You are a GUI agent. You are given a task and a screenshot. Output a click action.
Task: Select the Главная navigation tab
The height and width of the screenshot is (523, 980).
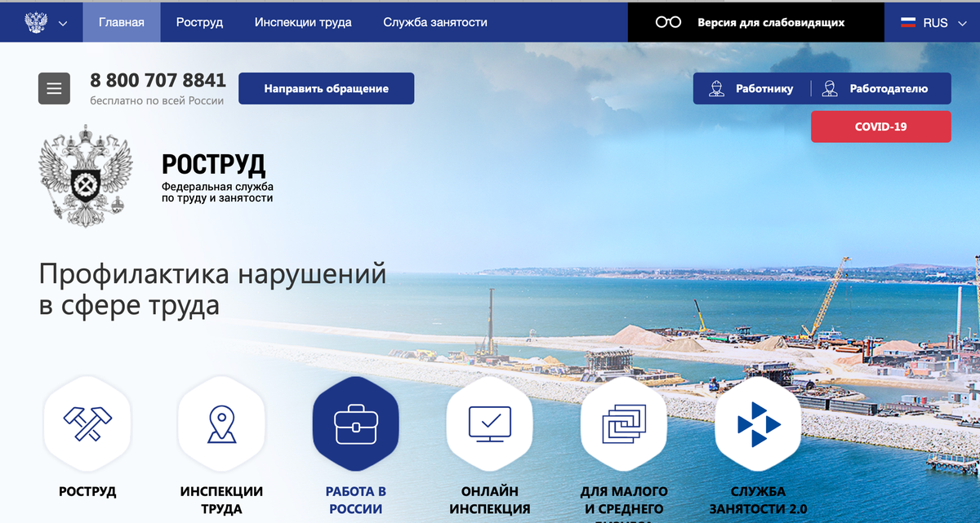(121, 22)
